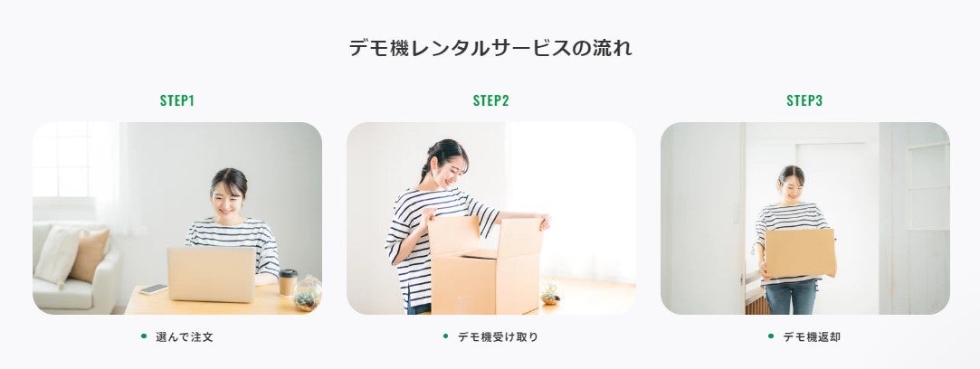The height and width of the screenshot is (369, 980).
Task: Click the green bullet beside デモ機受け取り
Action: point(445,336)
